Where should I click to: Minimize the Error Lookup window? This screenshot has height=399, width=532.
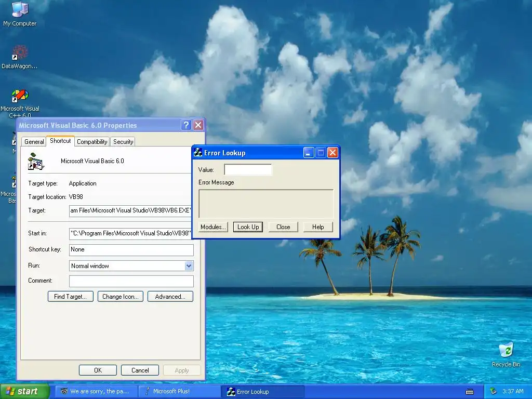pos(309,153)
